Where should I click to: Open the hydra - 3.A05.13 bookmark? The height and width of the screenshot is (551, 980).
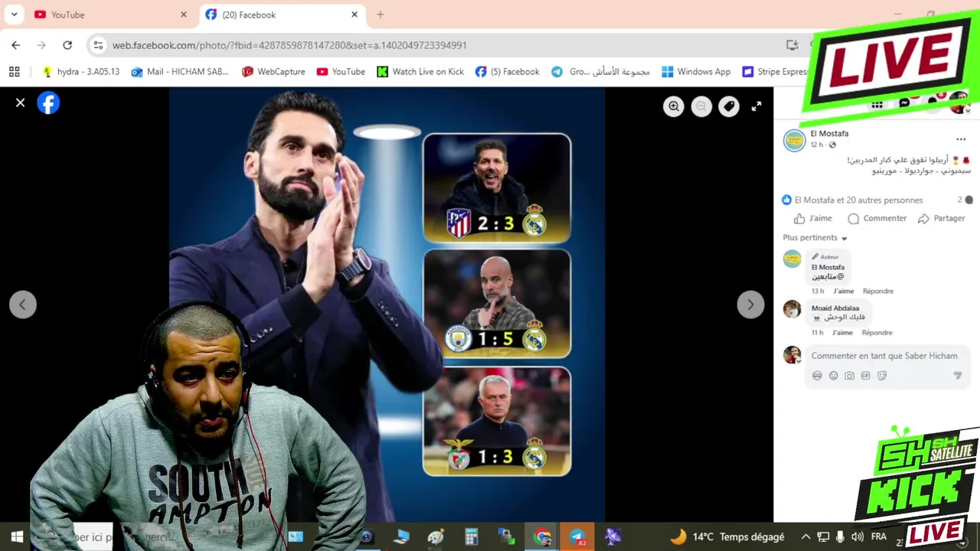[x=81, y=72]
